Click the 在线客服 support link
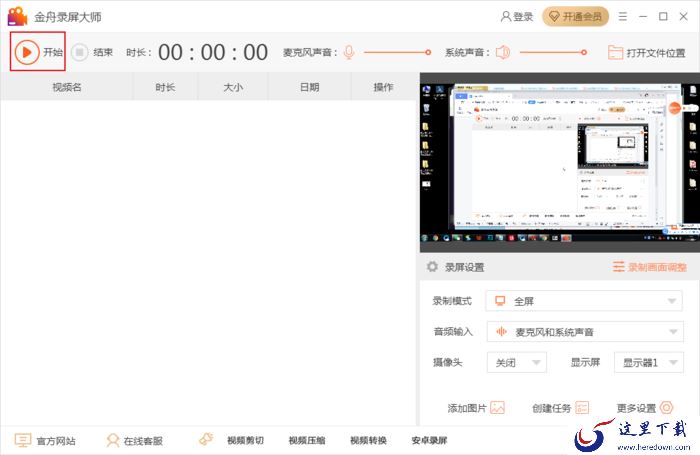The width and height of the screenshot is (700, 455). [x=143, y=441]
